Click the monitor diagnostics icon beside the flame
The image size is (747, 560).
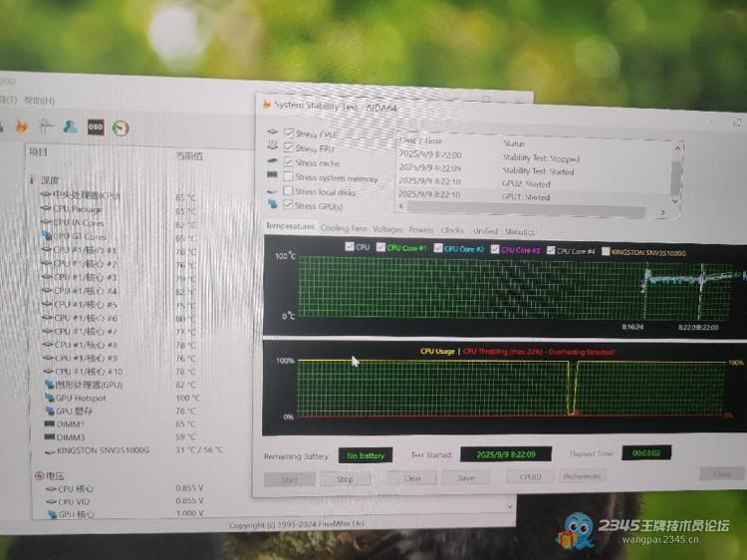46,126
